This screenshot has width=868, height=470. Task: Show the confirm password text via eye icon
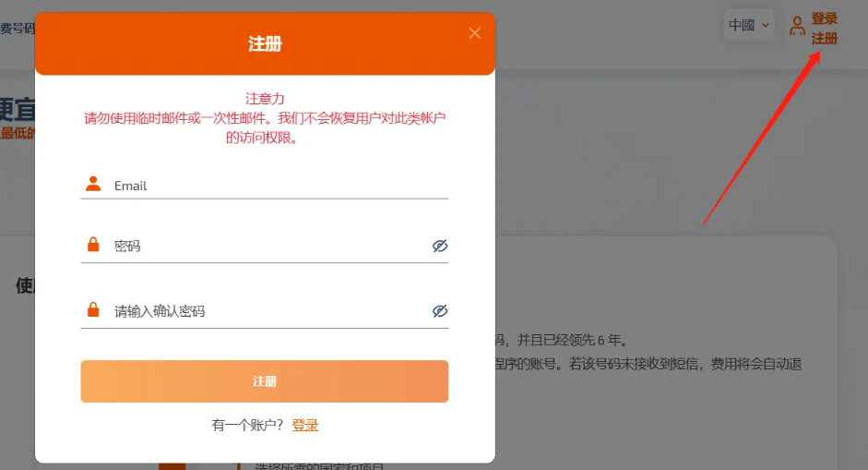(x=440, y=311)
